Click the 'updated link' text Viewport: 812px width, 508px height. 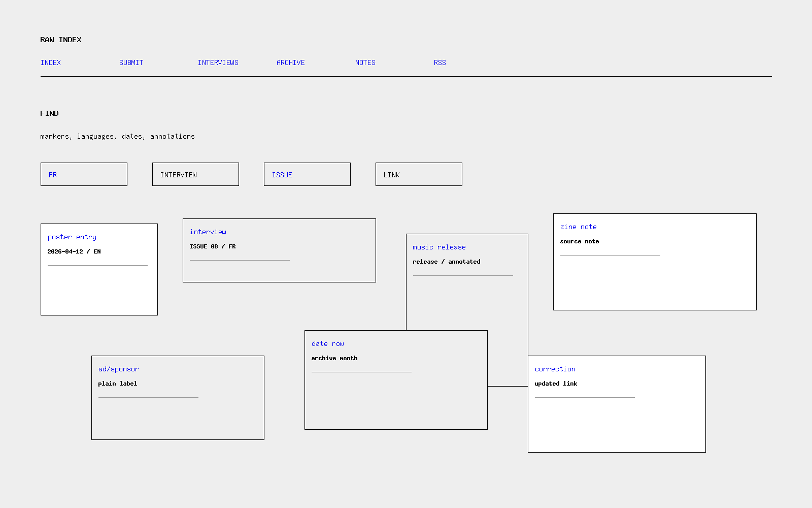coord(556,384)
